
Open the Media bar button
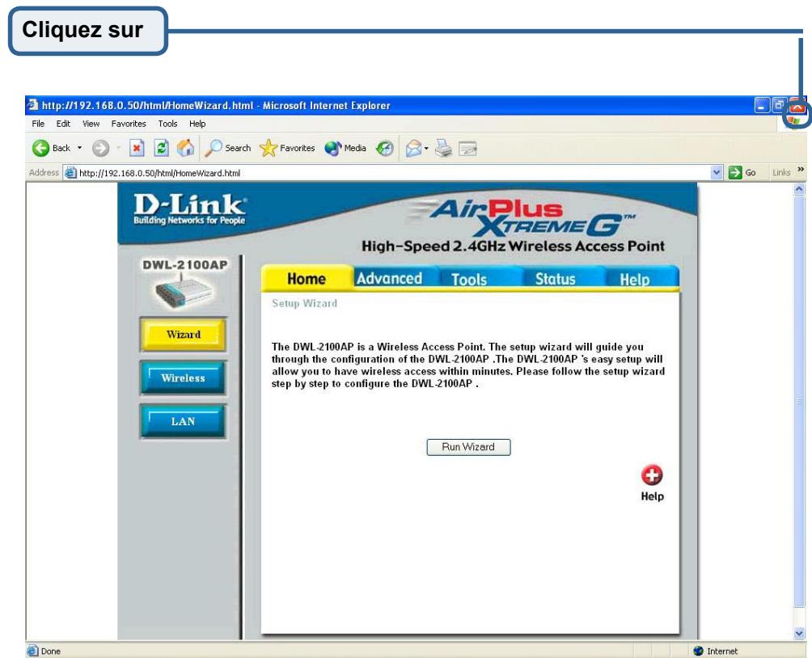(x=345, y=148)
